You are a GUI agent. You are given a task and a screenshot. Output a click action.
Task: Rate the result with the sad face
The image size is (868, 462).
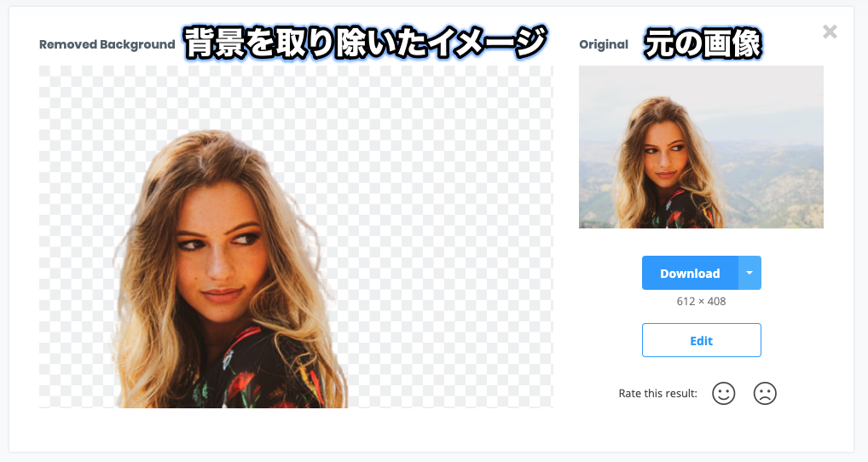765,394
